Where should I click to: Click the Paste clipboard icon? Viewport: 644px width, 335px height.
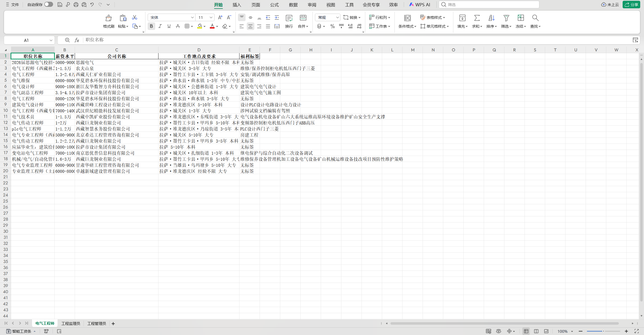(x=123, y=18)
